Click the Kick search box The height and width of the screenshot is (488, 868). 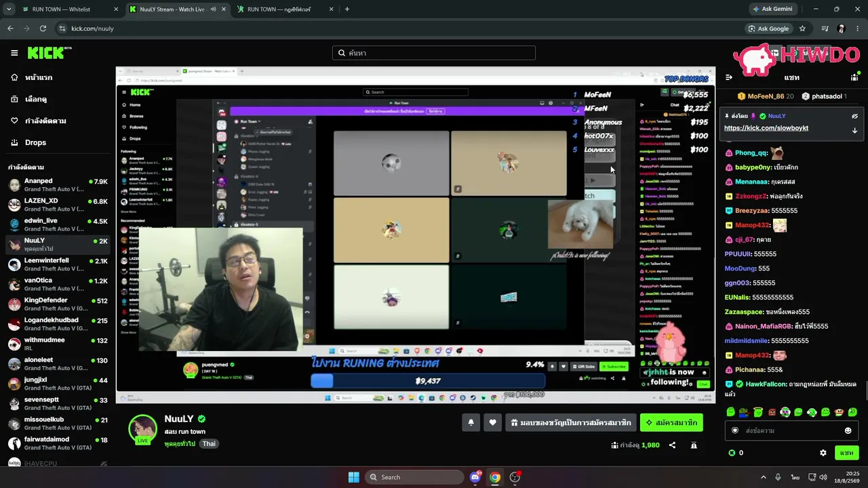[434, 53]
